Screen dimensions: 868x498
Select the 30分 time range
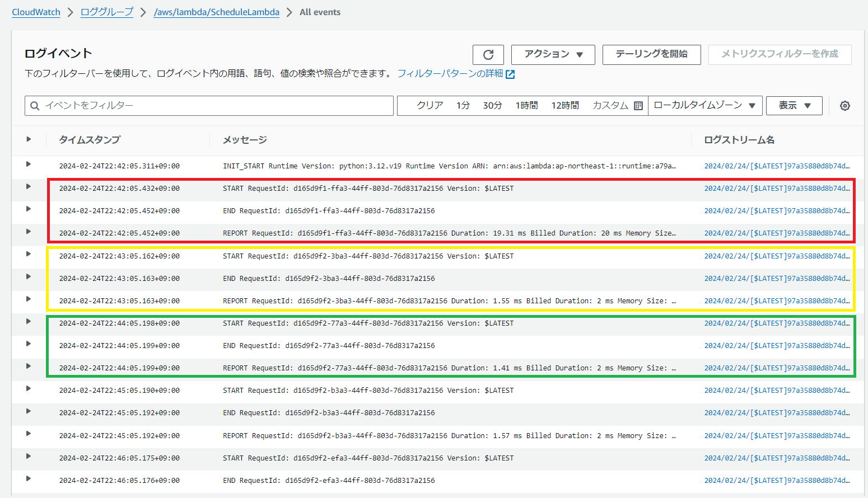pyautogui.click(x=492, y=106)
